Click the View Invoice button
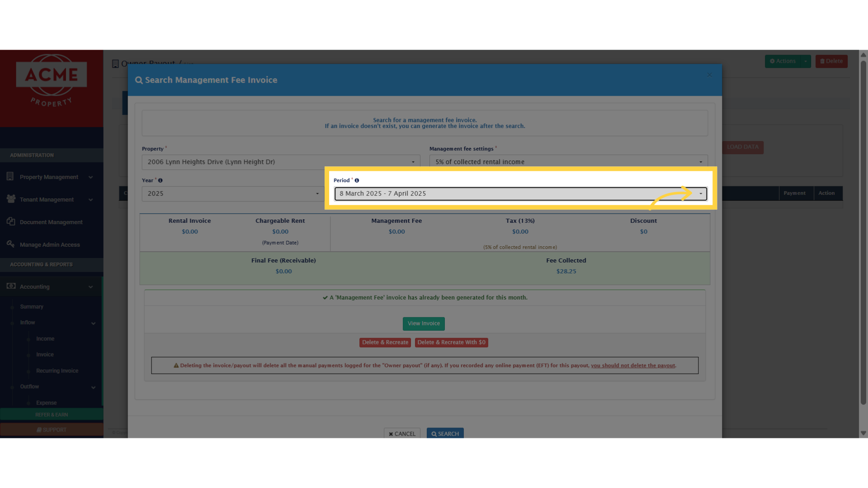This screenshot has width=868, height=488. tap(424, 324)
